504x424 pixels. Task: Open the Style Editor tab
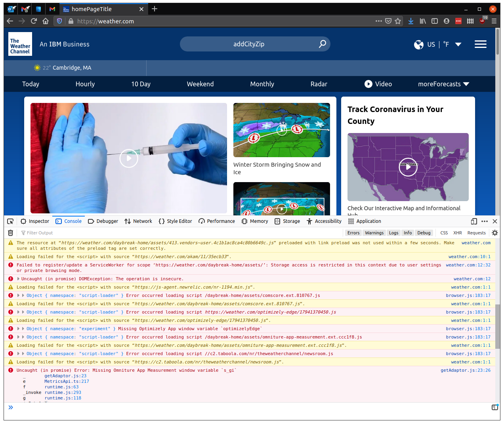pos(175,221)
